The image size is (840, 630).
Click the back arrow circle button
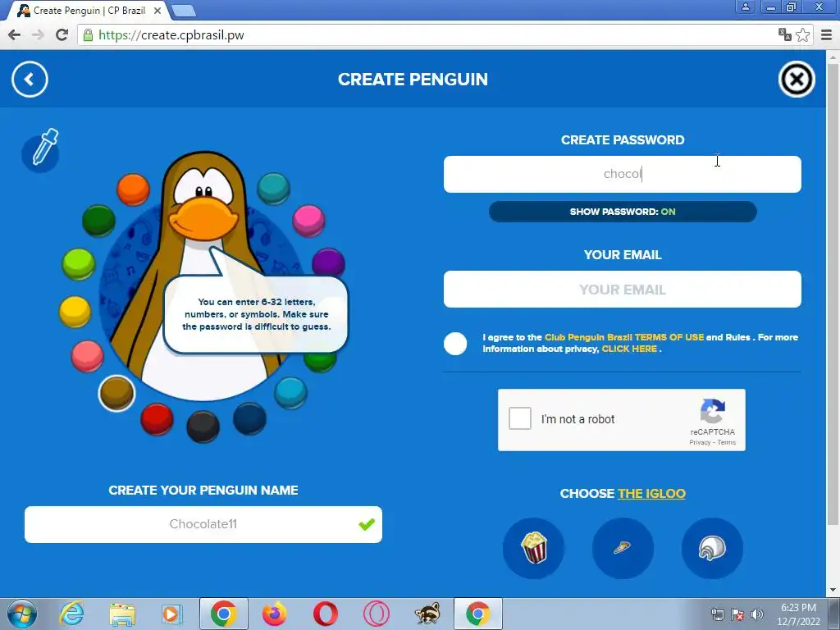pyautogui.click(x=30, y=80)
